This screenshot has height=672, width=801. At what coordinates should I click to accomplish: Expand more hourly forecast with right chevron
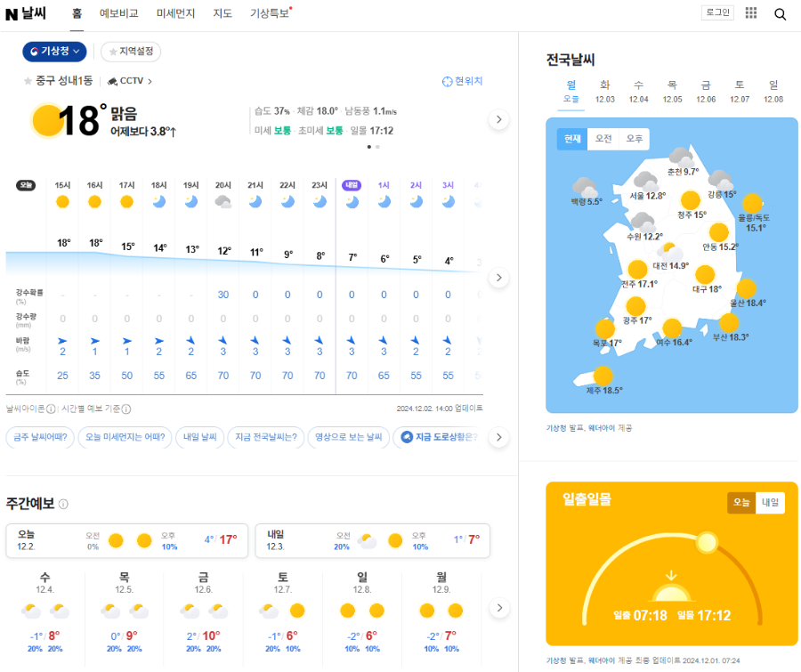(499, 277)
